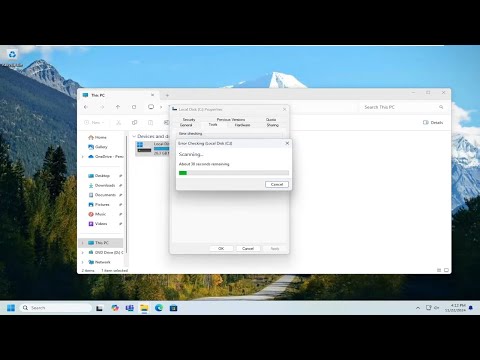
Task: Open the Recycle Bin on desktop
Action: coord(12,57)
